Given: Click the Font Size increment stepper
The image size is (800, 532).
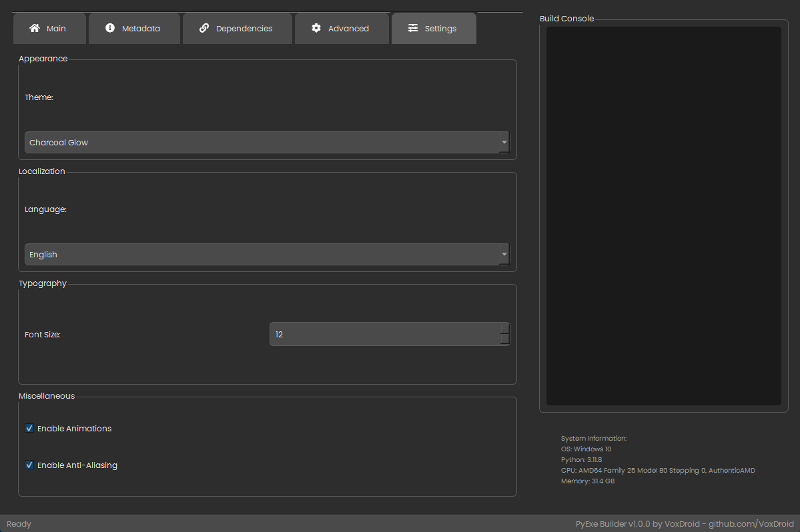Looking at the screenshot, I should 505,330.
